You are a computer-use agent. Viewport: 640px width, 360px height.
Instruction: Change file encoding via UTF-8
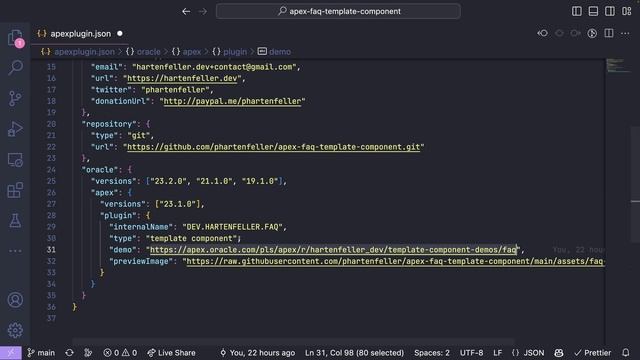[x=471, y=353]
